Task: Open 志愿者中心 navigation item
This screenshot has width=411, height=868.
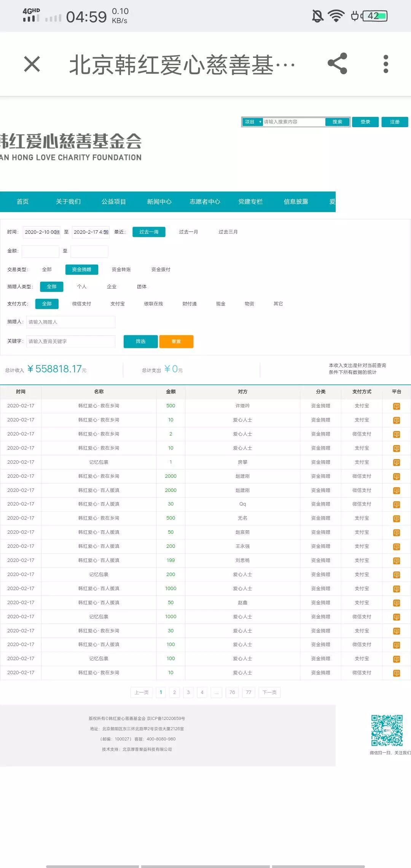Action: pyautogui.click(x=205, y=201)
